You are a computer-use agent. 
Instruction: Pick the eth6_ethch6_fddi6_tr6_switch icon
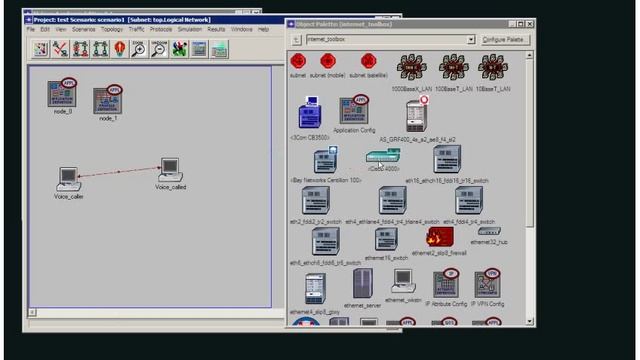(325, 241)
